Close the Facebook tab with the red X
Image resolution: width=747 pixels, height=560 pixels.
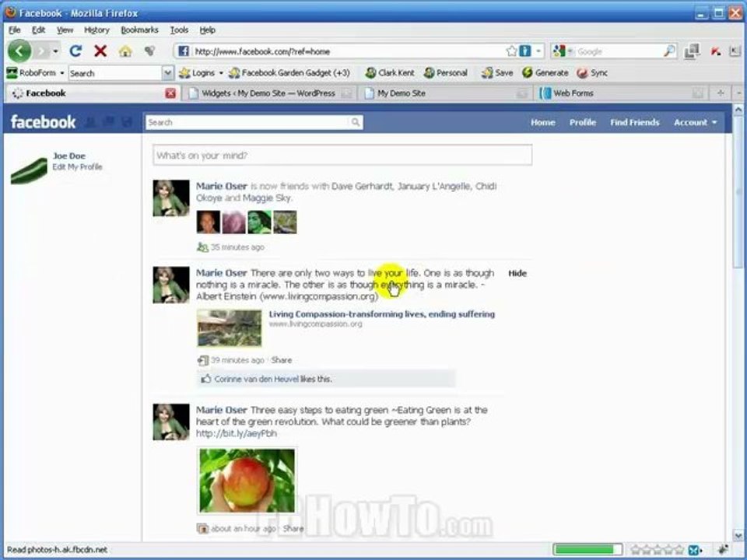[170, 93]
